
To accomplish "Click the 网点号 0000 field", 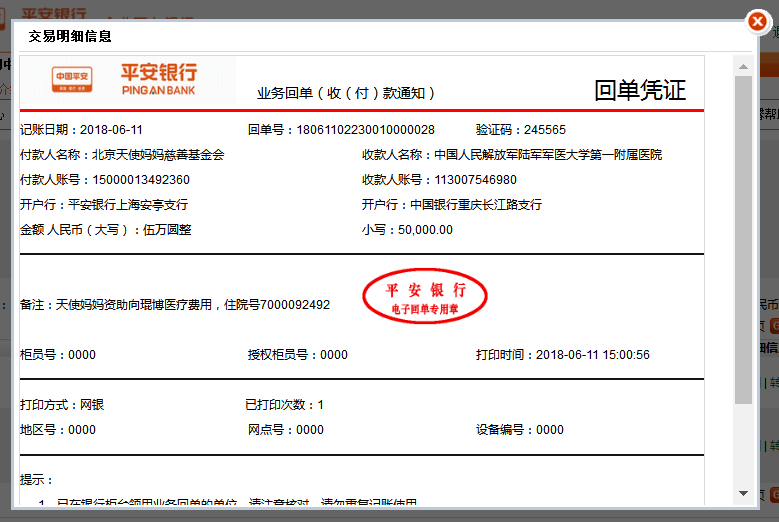I will [286, 430].
